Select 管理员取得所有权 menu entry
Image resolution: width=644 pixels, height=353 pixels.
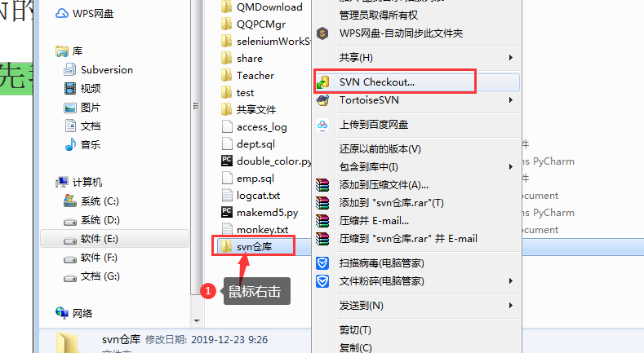[378, 15]
